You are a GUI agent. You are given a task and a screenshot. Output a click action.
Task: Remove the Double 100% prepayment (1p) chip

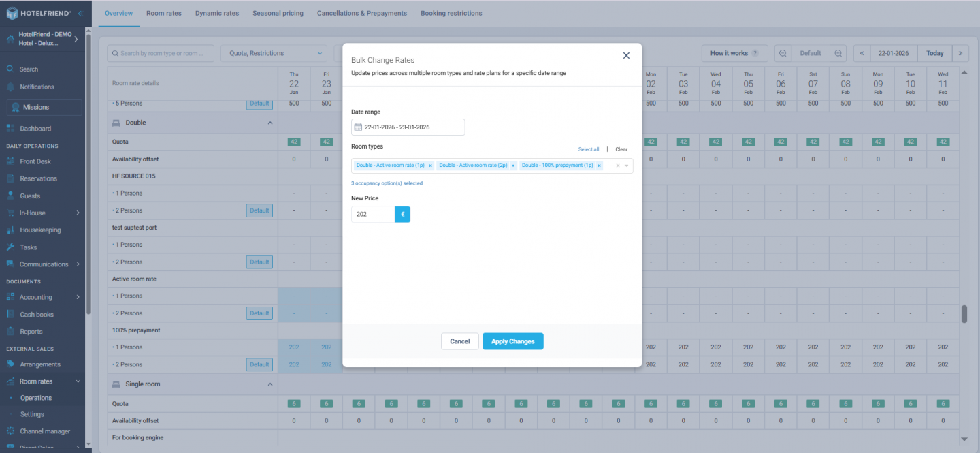pyautogui.click(x=598, y=165)
